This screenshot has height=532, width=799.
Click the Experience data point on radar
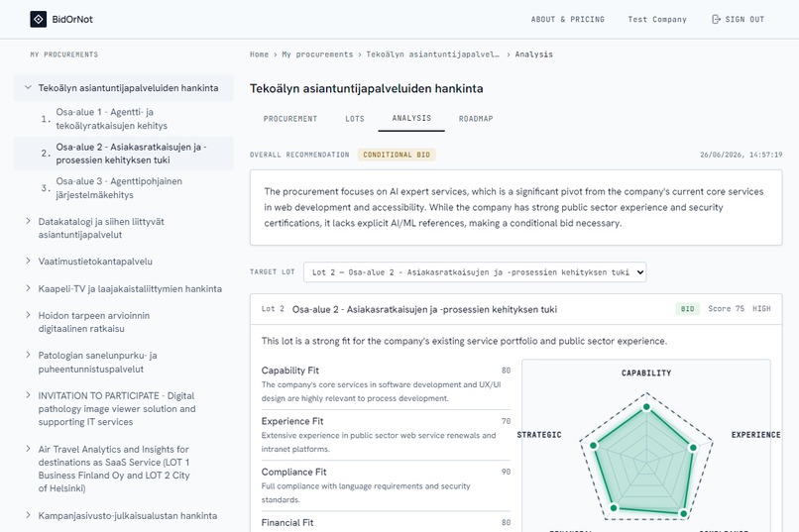[693, 448]
